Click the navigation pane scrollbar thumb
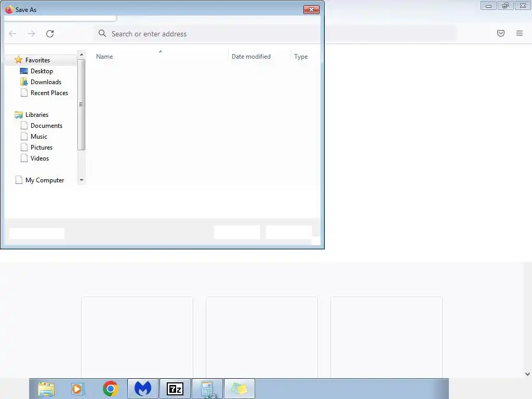532x399 pixels. (81, 104)
